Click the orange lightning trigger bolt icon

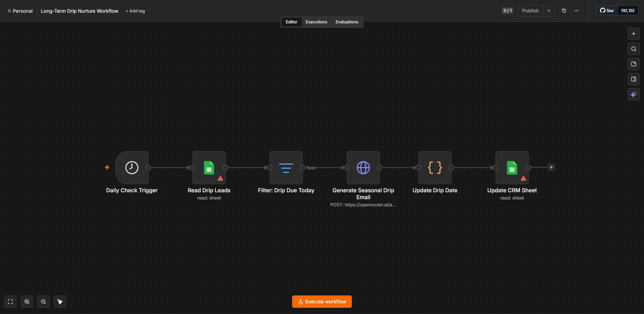[x=107, y=167]
